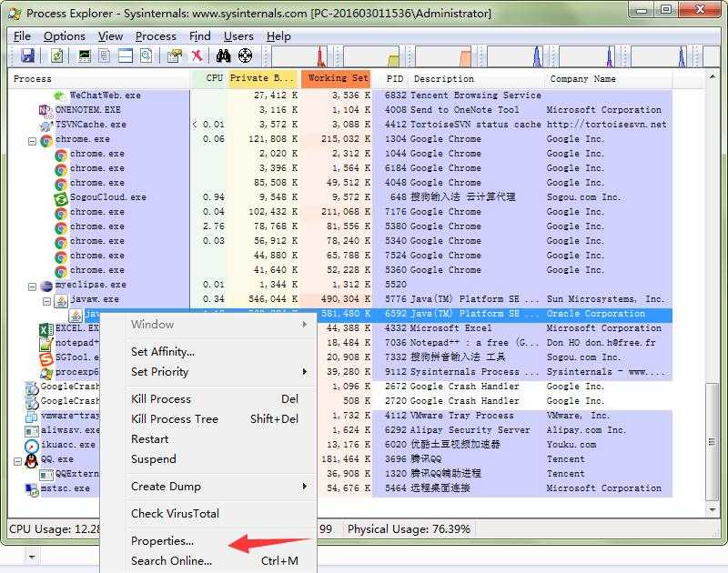This screenshot has width=728, height=573.
Task: Toggle the Show Lower Pane toolbar icon
Action: pos(126,56)
